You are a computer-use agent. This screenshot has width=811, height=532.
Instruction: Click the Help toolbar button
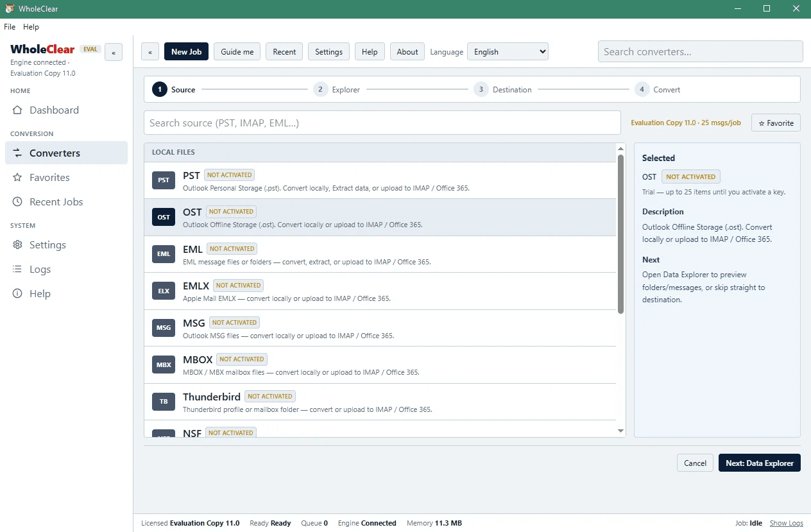tap(370, 52)
